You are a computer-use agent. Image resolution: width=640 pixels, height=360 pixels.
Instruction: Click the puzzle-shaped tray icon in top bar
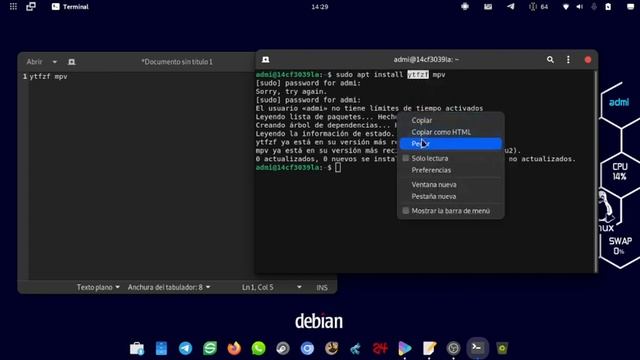(465, 7)
